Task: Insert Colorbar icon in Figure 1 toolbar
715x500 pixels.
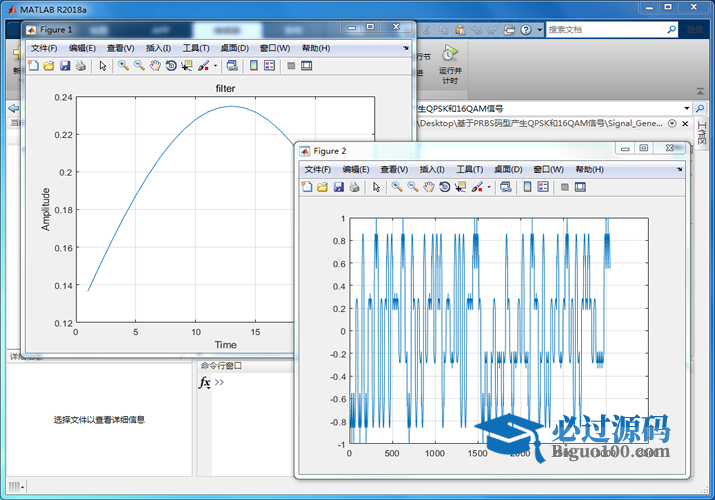Action: pyautogui.click(x=254, y=66)
